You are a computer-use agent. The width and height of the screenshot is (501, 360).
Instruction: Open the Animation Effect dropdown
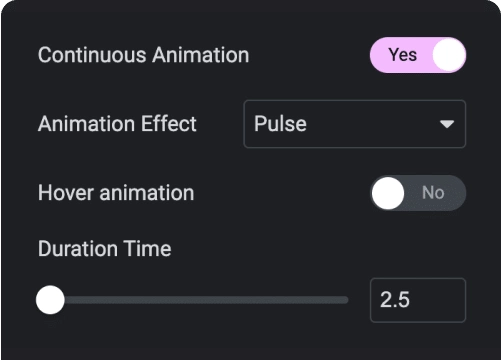(x=354, y=124)
